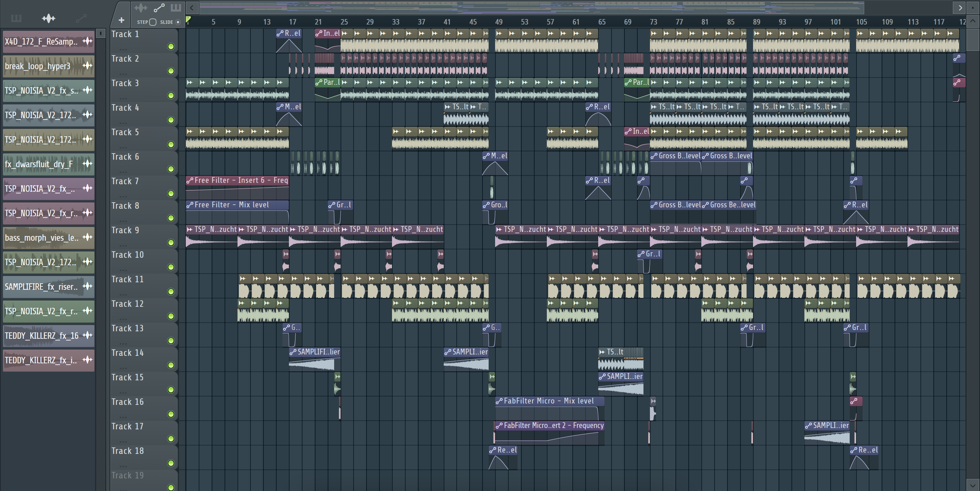
Task: Click the waveform icon on the break_loop_hyper3 item
Action: (87, 65)
